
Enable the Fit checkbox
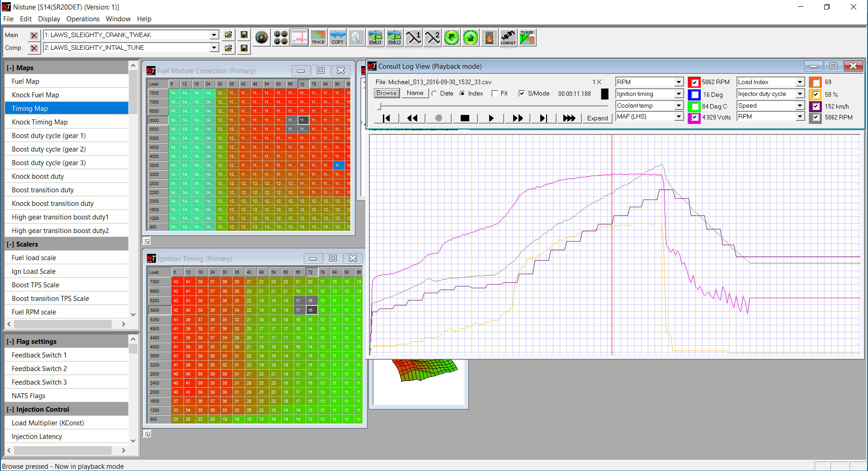coord(495,94)
